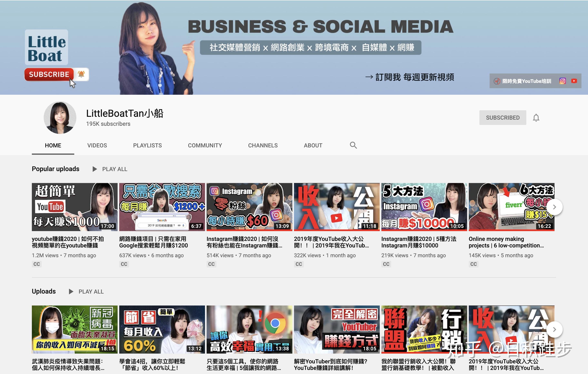Click YouTube icon in banner links
The width and height of the screenshot is (588, 374).
(574, 81)
